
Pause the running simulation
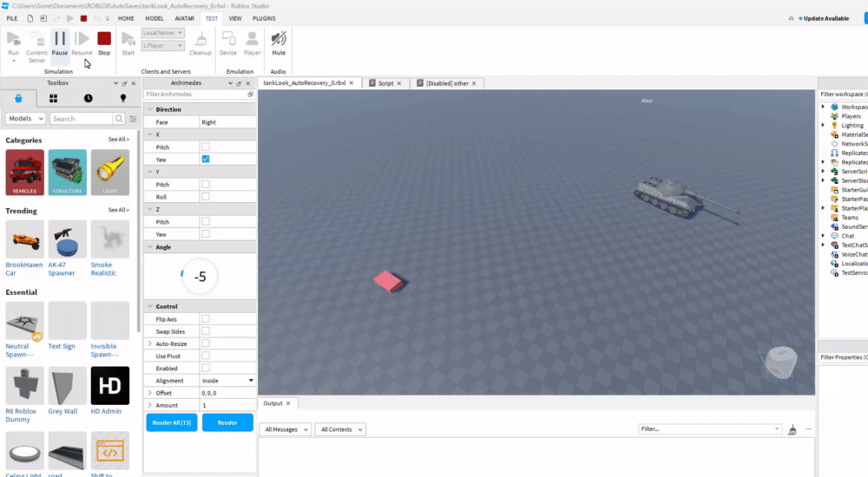click(x=59, y=39)
